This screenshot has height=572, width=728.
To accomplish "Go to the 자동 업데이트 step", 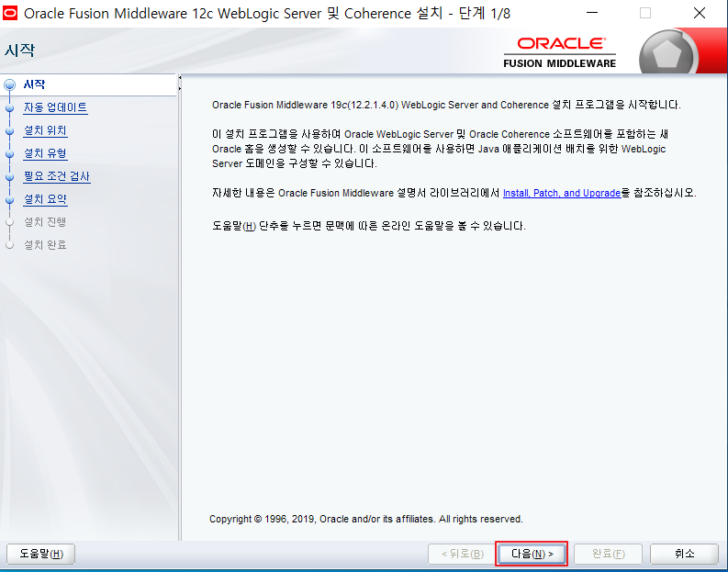I will tap(55, 107).
